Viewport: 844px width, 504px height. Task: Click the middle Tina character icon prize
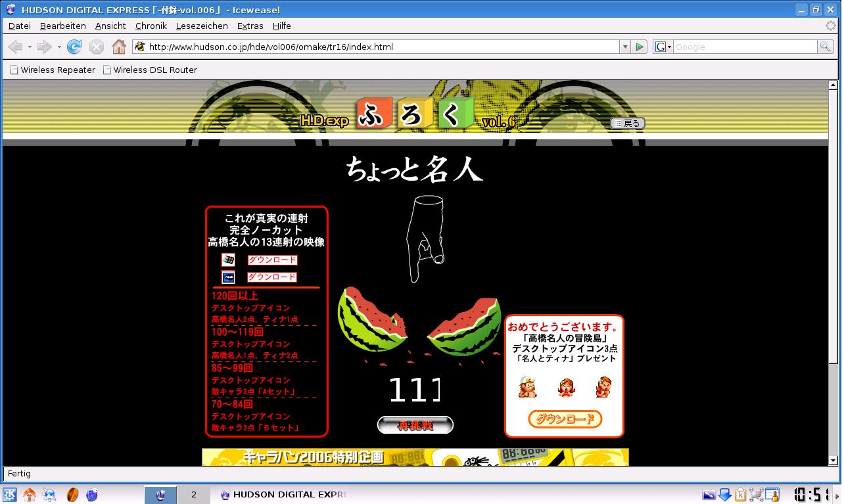click(565, 387)
